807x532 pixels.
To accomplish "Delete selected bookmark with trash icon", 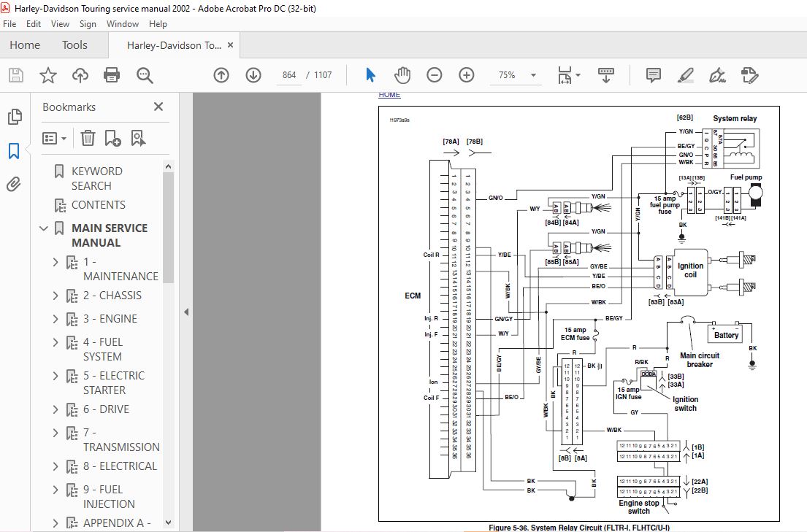I will click(x=88, y=138).
